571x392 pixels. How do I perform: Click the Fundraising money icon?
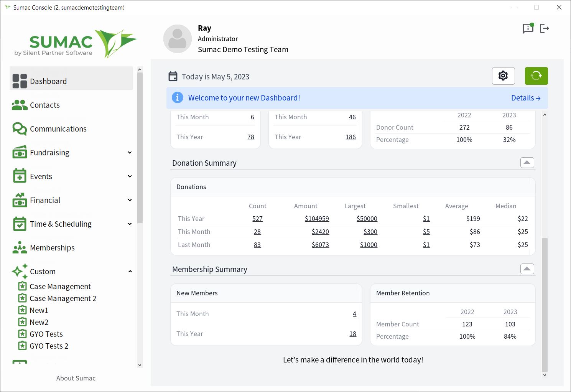pyautogui.click(x=20, y=152)
